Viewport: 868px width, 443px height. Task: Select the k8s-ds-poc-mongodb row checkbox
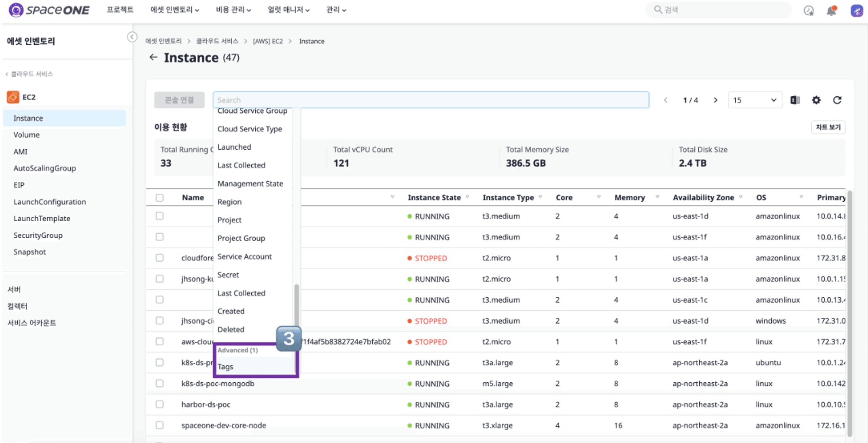[x=160, y=384]
